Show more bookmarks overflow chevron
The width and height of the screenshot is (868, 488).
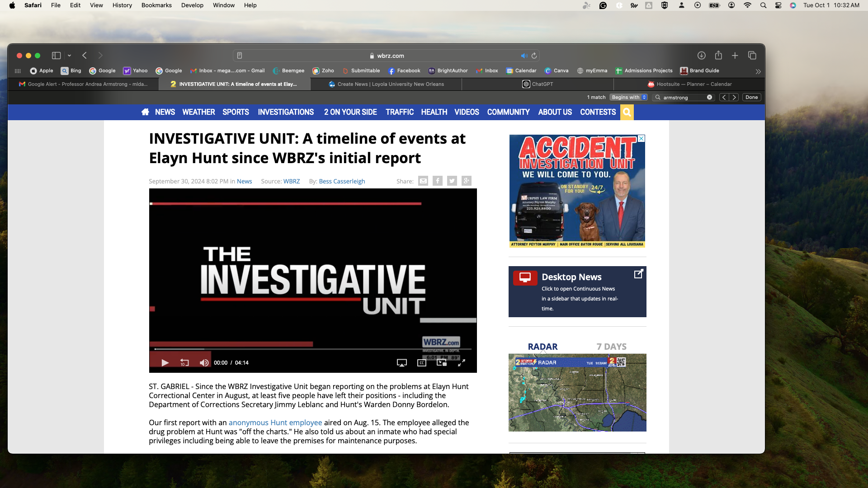click(x=758, y=71)
